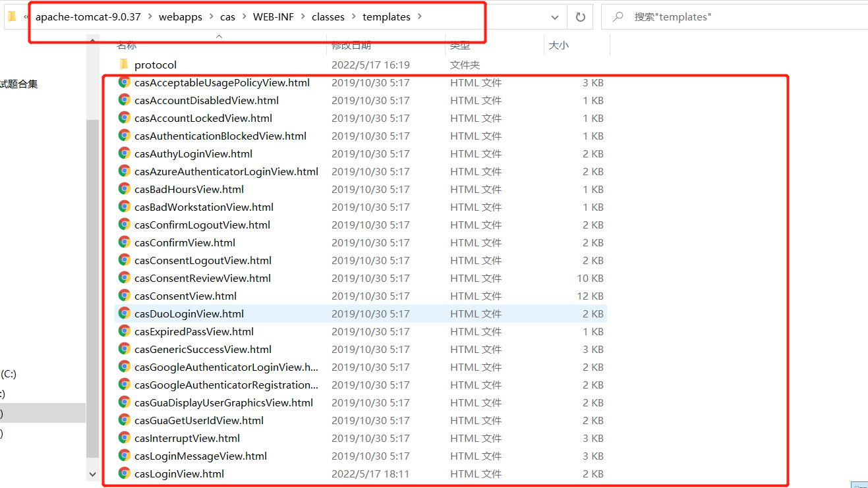Click Chrome icon beside casConsentLogoutView.html

click(x=124, y=260)
